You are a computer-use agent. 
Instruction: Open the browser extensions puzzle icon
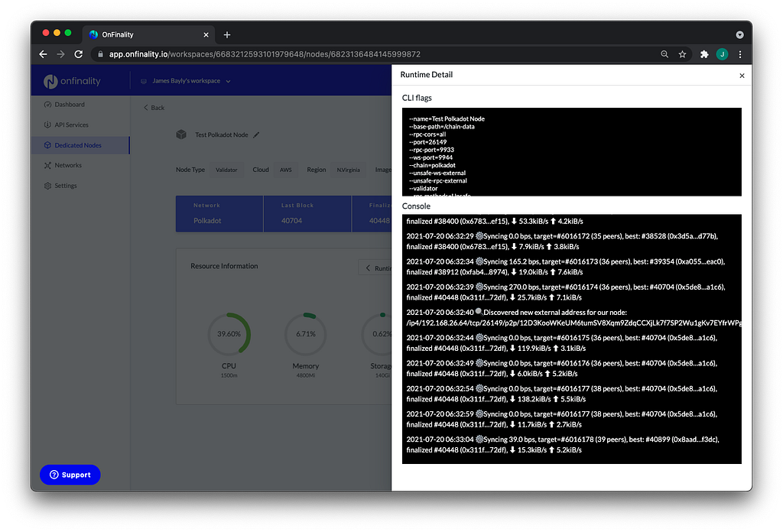[x=704, y=54]
